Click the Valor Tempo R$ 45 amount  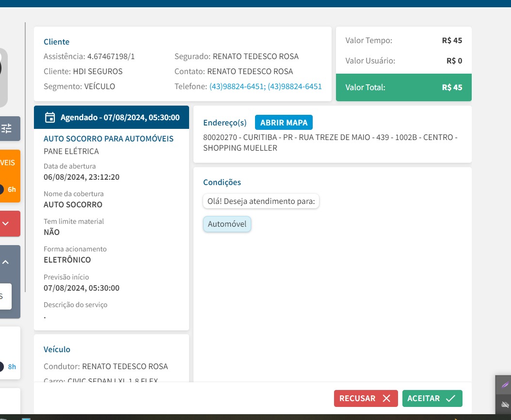pyautogui.click(x=452, y=40)
